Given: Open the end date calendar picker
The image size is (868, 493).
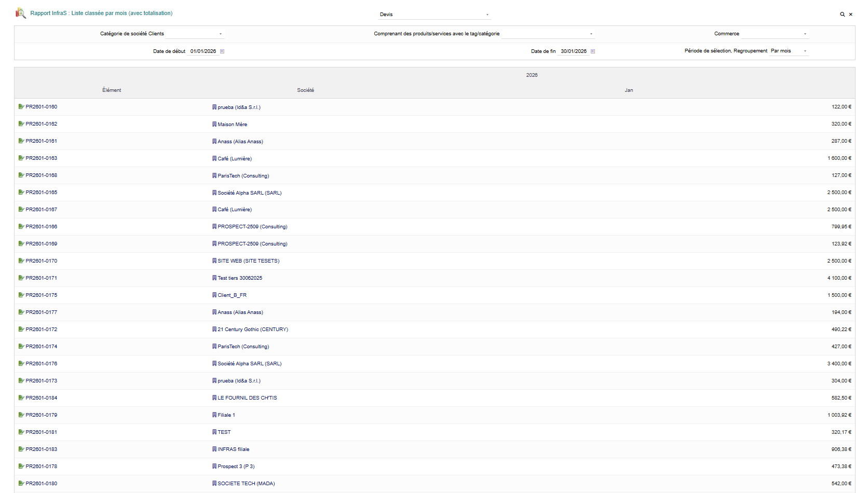Looking at the screenshot, I should click(x=593, y=51).
